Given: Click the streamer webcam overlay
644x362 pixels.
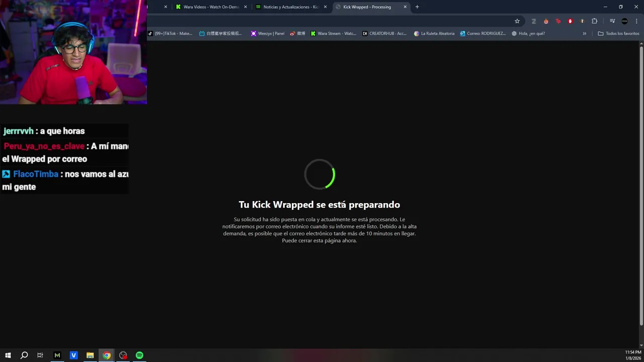Looking at the screenshot, I should coord(73,52).
